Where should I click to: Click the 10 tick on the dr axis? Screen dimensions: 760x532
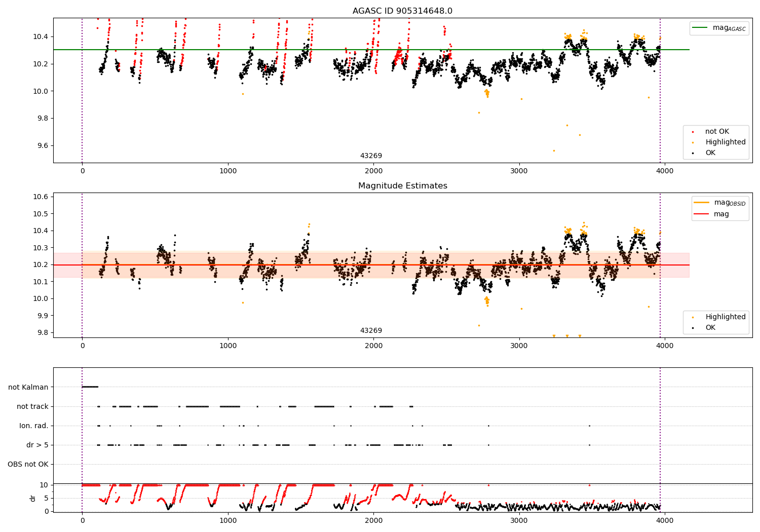click(44, 485)
